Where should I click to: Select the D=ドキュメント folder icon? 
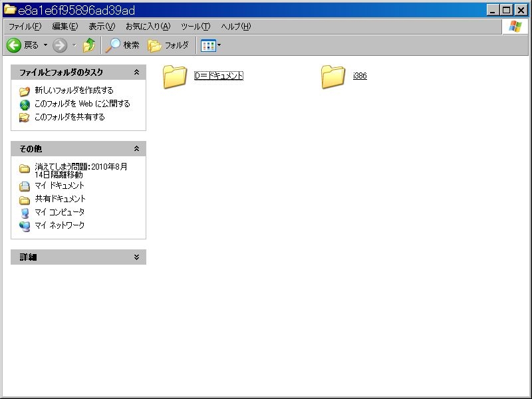175,76
